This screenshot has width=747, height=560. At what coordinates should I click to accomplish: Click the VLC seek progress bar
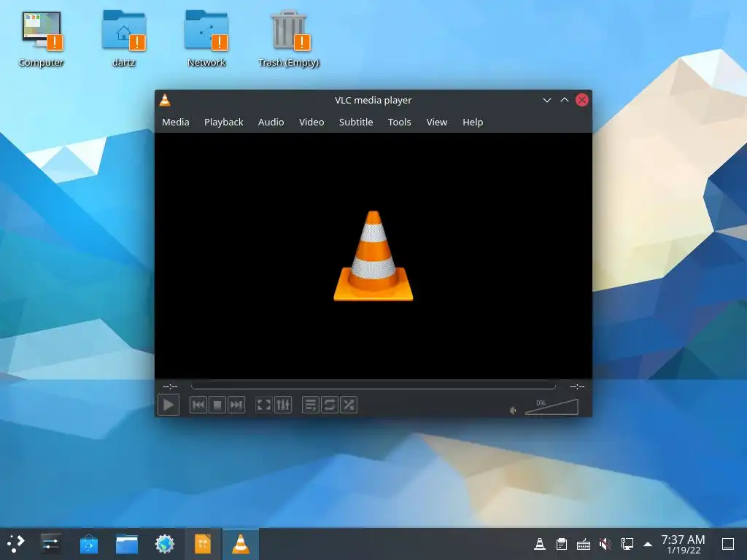coord(373,386)
